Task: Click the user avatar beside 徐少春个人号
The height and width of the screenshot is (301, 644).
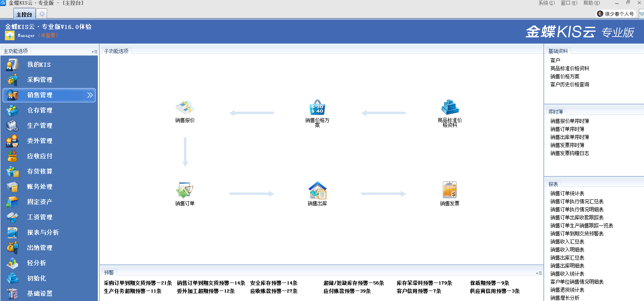Action: [600, 14]
